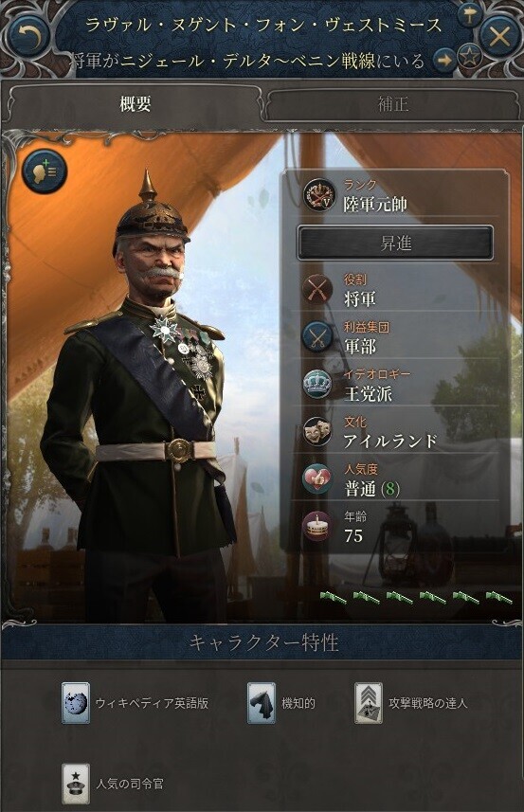Click the アイルランド culture masks icon
The image size is (524, 812).
point(317,431)
